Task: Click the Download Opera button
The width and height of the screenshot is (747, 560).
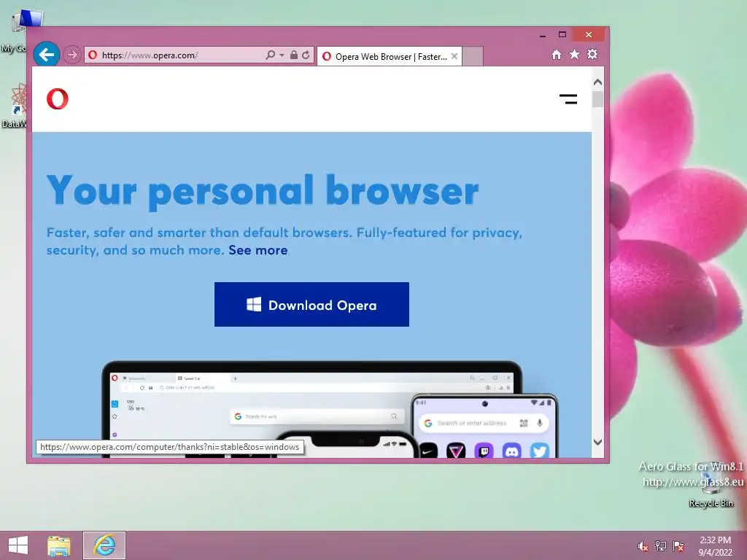Action: [x=311, y=304]
